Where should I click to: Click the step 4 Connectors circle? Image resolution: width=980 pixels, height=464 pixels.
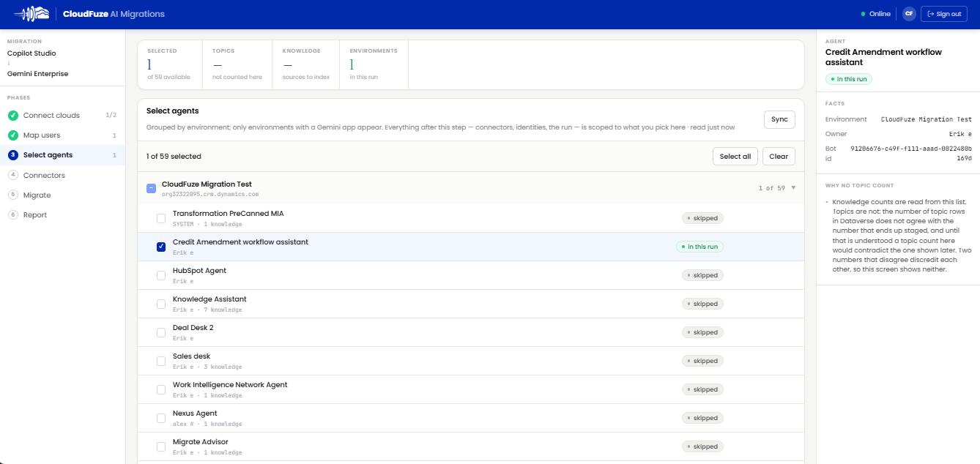pyautogui.click(x=12, y=175)
